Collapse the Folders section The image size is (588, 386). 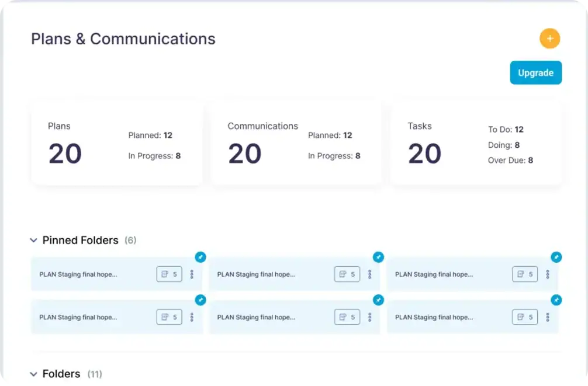click(33, 374)
